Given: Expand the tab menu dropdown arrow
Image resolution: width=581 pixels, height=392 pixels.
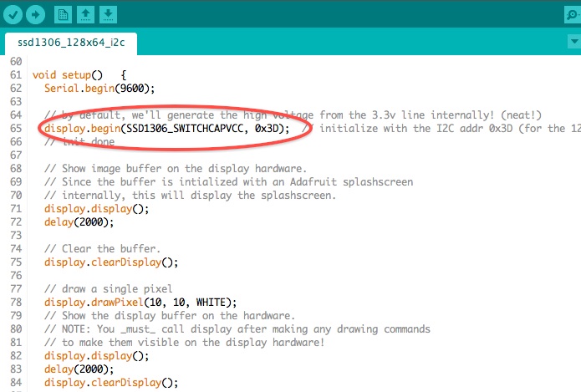Looking at the screenshot, I should click(574, 41).
